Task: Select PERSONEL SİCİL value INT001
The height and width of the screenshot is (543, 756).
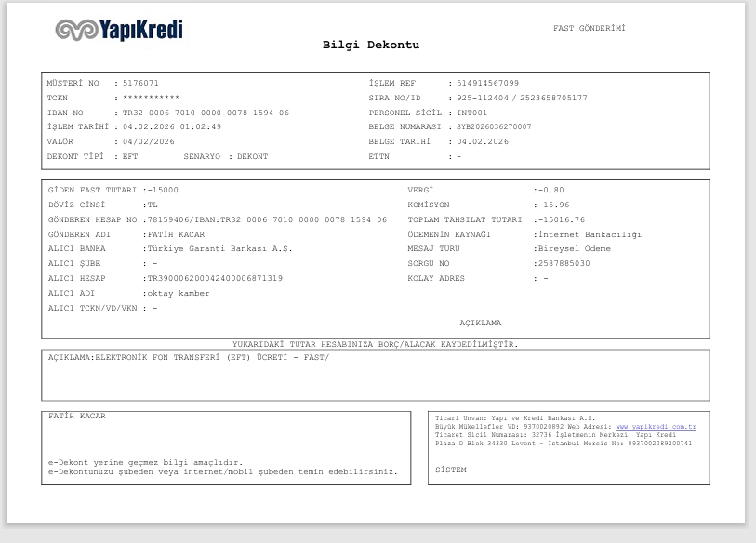Action: pyautogui.click(x=472, y=113)
